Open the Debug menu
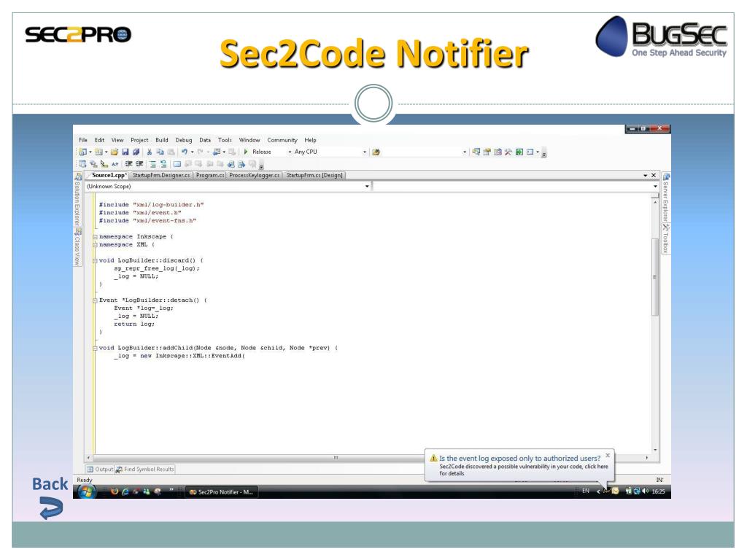This screenshot has width=747, height=560. tap(183, 140)
